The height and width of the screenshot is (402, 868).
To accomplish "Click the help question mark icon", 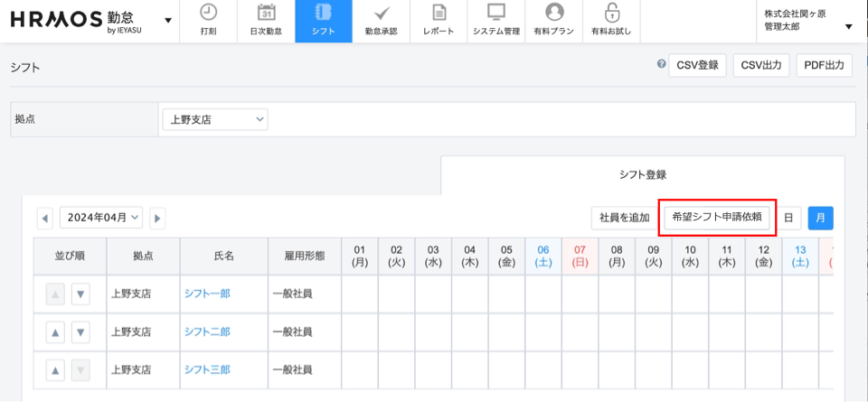I will [662, 65].
